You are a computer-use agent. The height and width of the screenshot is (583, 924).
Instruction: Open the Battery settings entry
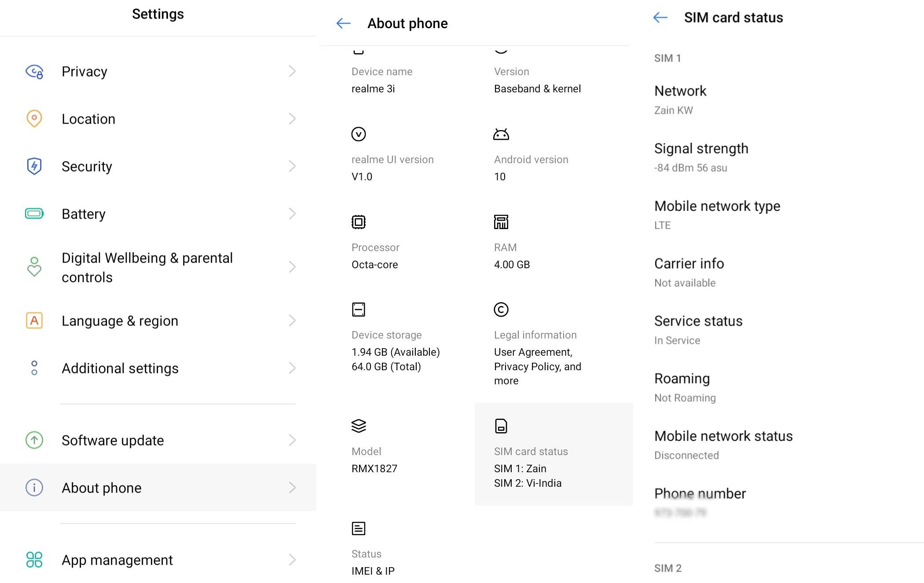(158, 214)
